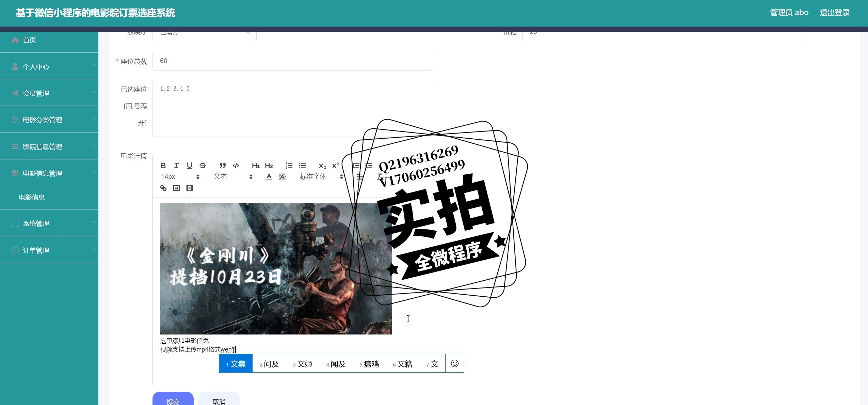Expand 电影分类管理 sidebar menu
This screenshot has width=868, height=405.
(x=49, y=120)
